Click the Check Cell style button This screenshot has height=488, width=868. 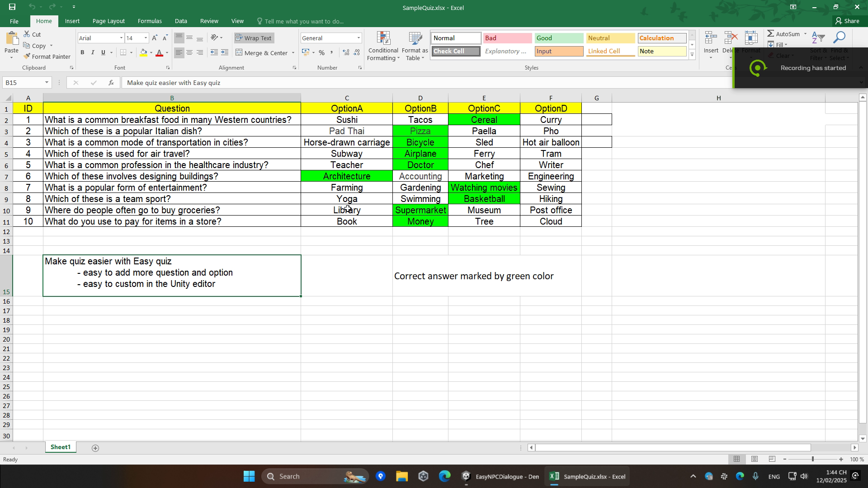[x=456, y=51]
